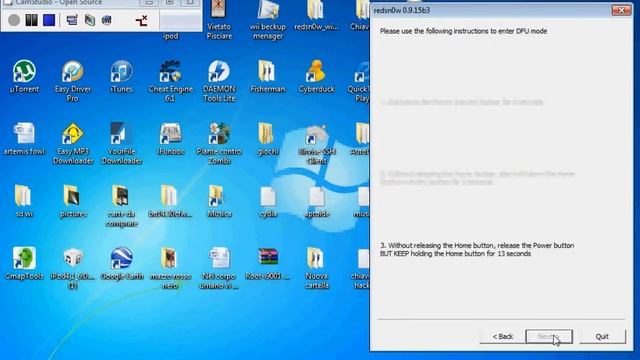This screenshot has height=360, width=640.
Task: Click the faded step 2 instruction text
Action: click(x=477, y=178)
